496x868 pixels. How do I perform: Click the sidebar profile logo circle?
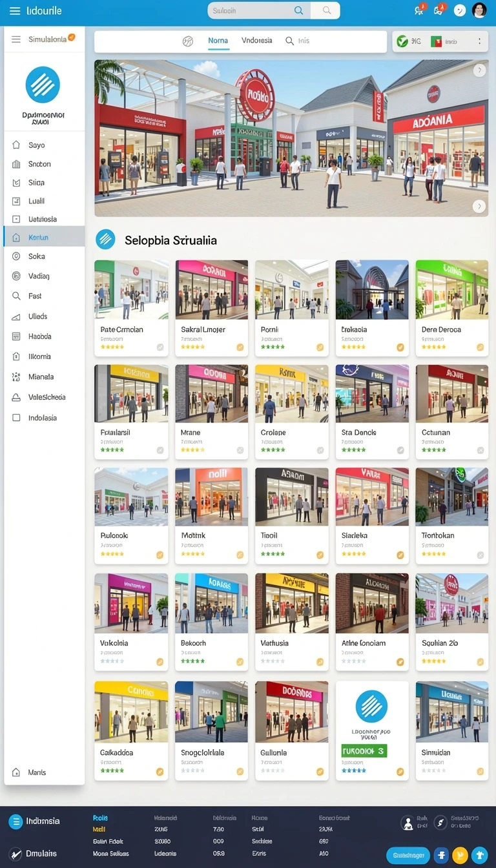[43, 85]
